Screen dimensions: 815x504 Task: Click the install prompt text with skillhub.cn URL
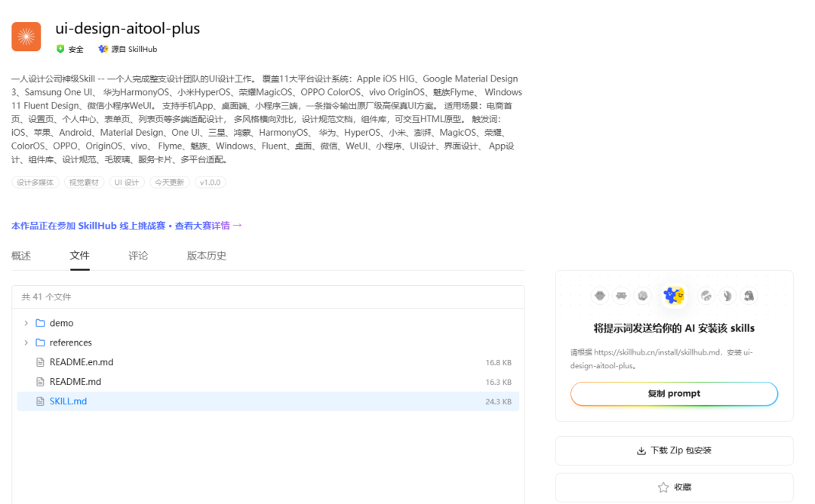click(662, 358)
